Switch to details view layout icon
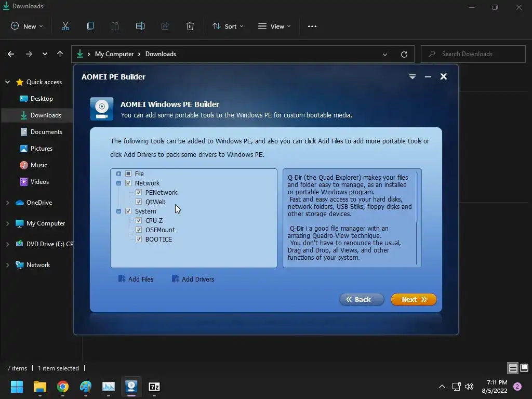532x399 pixels. coord(513,368)
